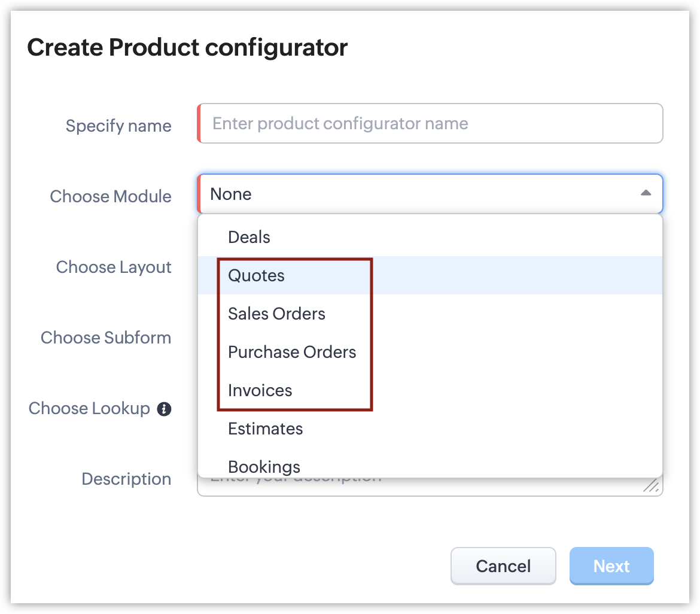Choose Invoices from the module list
Viewport: 700px width, 614px height.
[260, 390]
